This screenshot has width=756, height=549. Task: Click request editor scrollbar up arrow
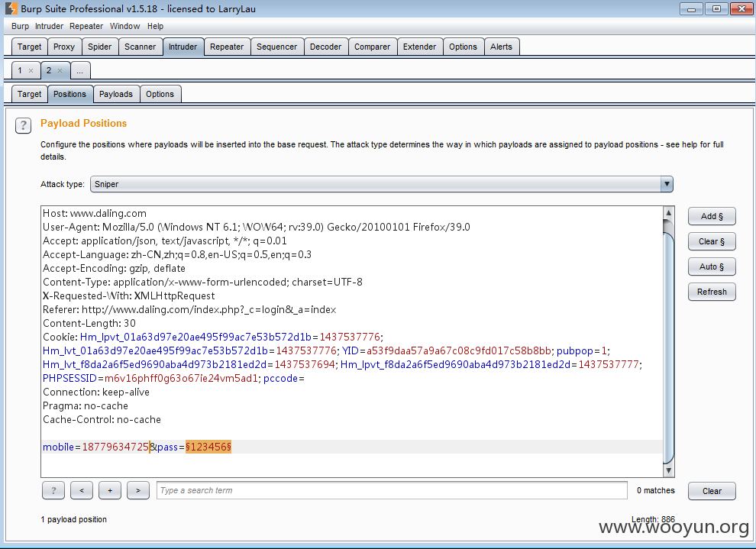click(x=668, y=212)
